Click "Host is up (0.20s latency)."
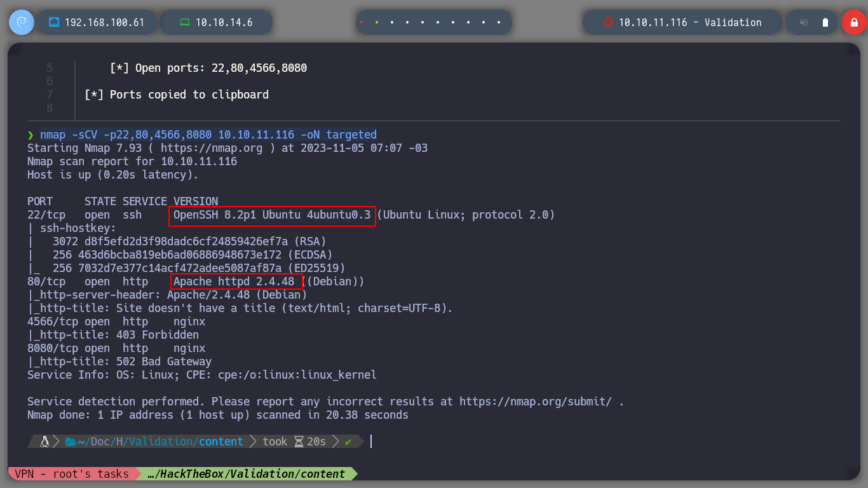 pos(113,175)
